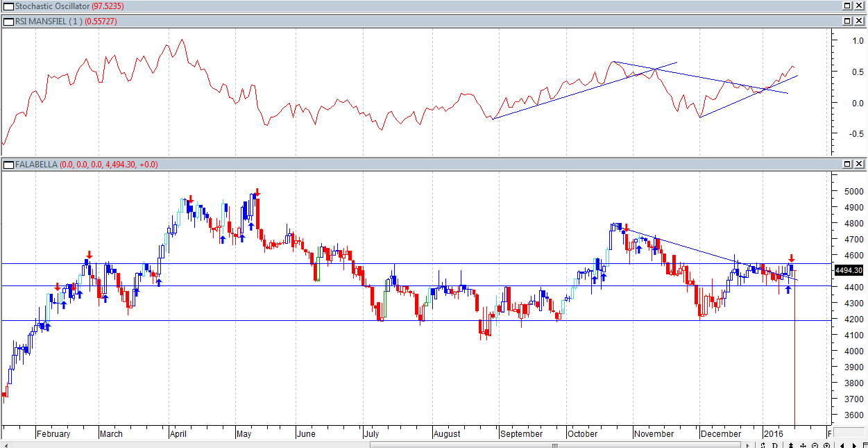Click the Stochastic Oscillator title box icon
Viewport: 868px width, 448px height.
8,6
